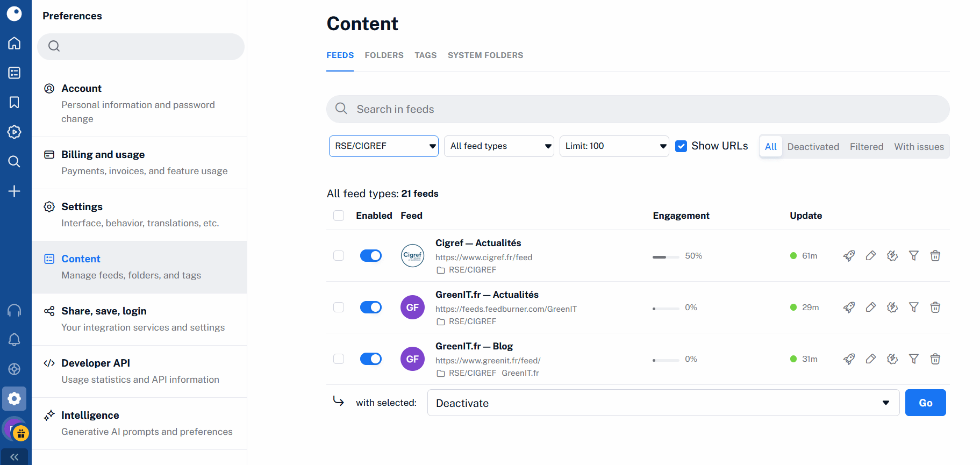Click the trash icon for Cigref — Actualités

pos(935,256)
